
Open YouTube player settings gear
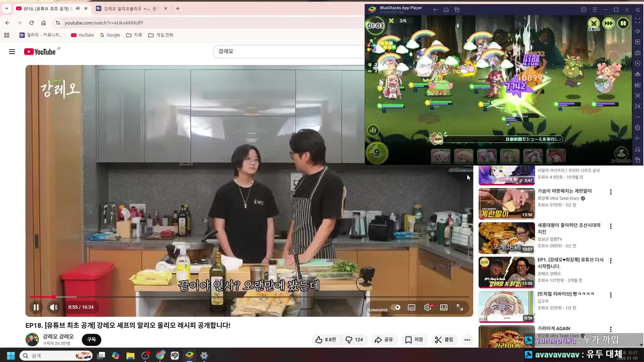point(428,307)
